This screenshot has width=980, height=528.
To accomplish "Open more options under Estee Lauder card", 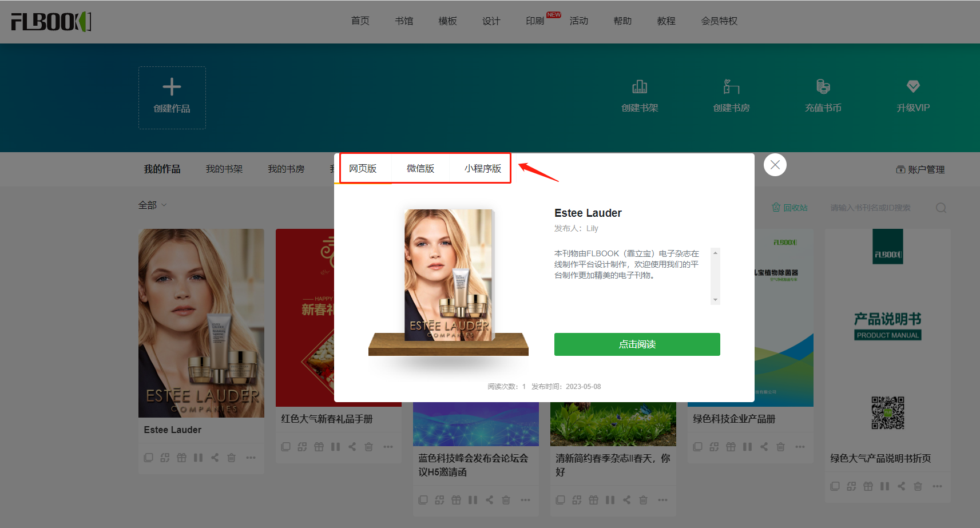I will [x=251, y=458].
